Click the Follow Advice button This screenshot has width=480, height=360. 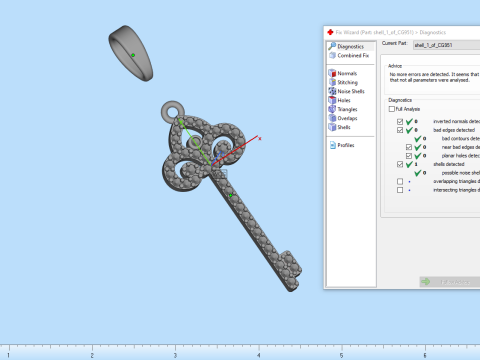point(450,282)
